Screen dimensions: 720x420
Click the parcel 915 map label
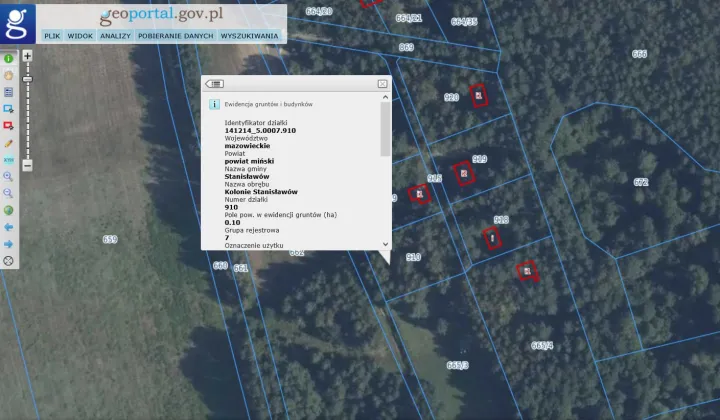[x=434, y=178]
